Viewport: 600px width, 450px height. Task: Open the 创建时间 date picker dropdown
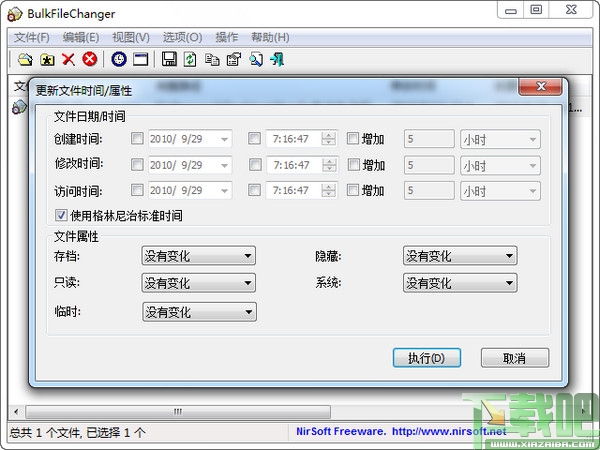click(x=225, y=139)
